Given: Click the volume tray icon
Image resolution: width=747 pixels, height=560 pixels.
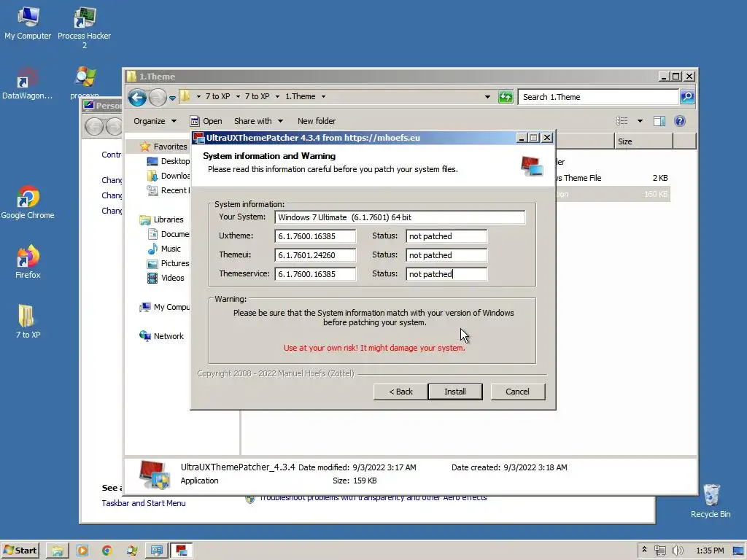Looking at the screenshot, I should coord(677,551).
